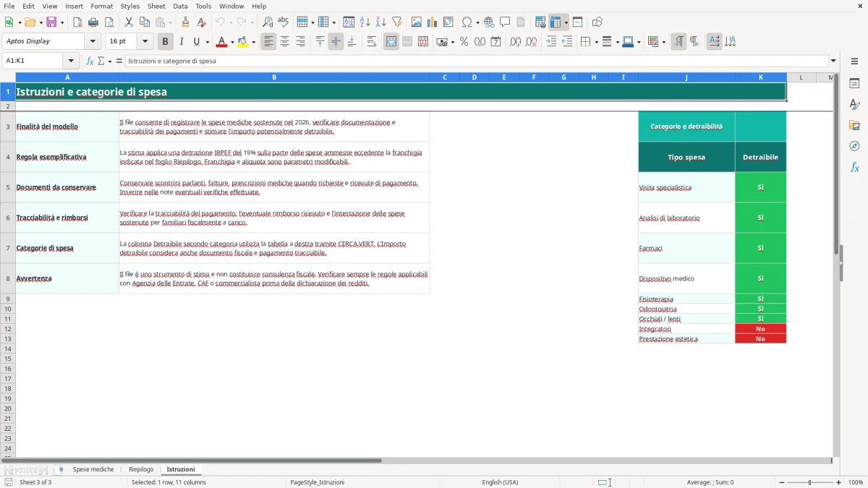Insert an image
Image resolution: width=868 pixels, height=488 pixels.
pos(417,22)
